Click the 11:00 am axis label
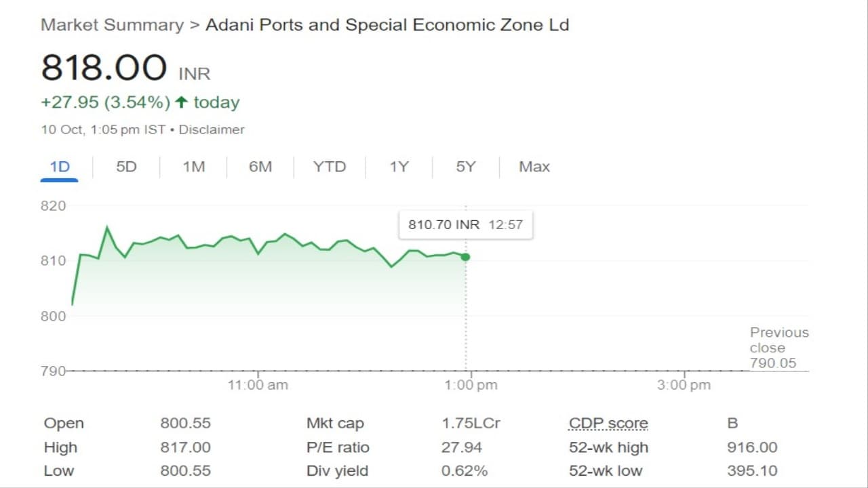The image size is (868, 488). pos(257,385)
